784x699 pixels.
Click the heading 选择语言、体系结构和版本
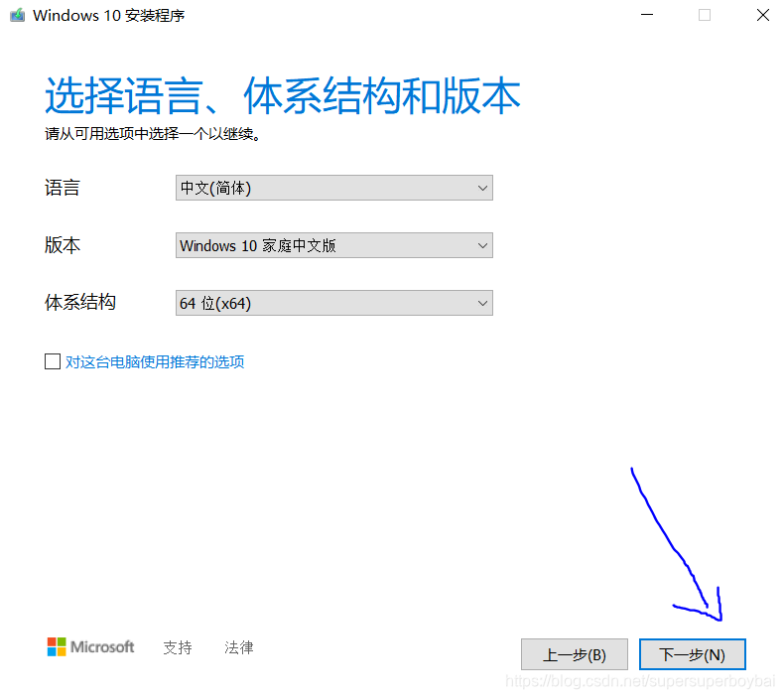pyautogui.click(x=283, y=95)
